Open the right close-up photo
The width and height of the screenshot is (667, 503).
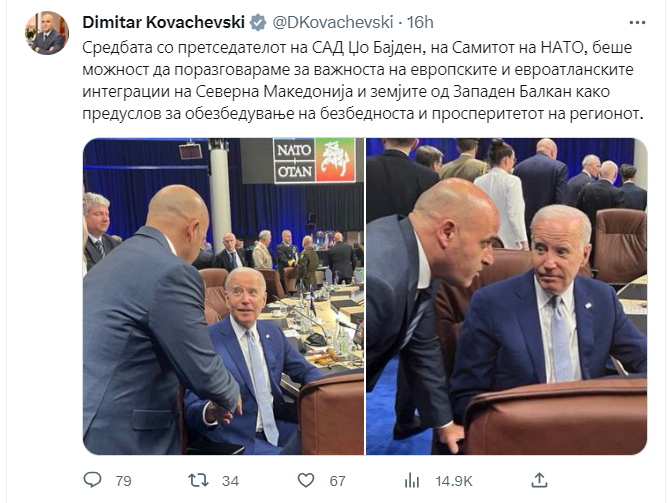pos(507,296)
